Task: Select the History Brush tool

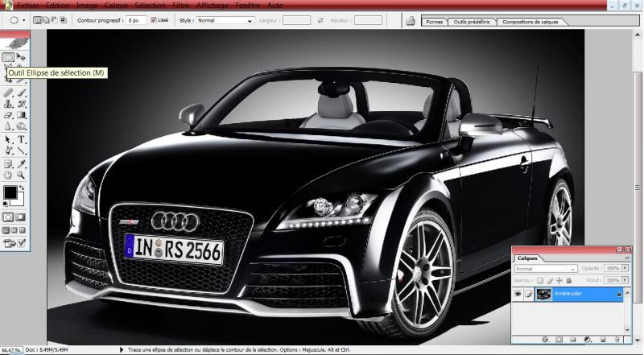Action: (x=22, y=104)
